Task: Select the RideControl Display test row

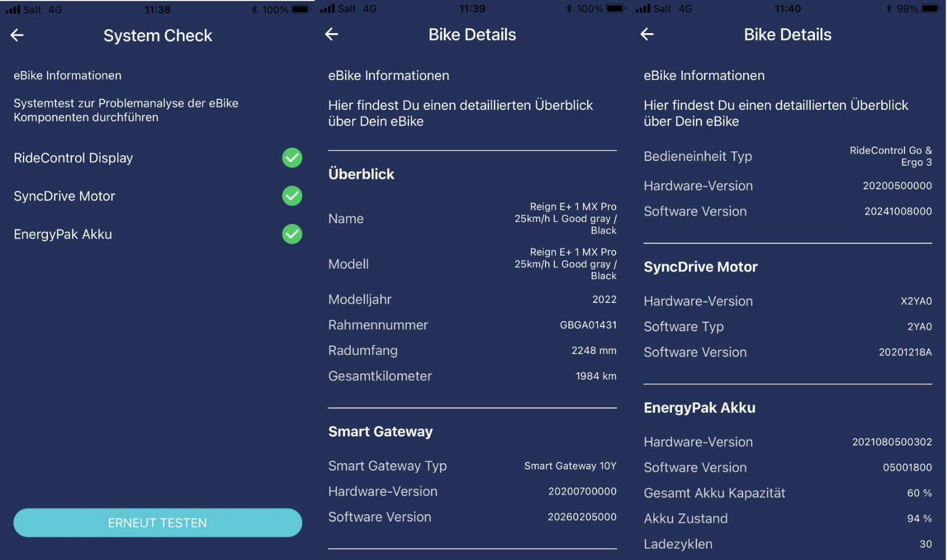Action: 158,158
